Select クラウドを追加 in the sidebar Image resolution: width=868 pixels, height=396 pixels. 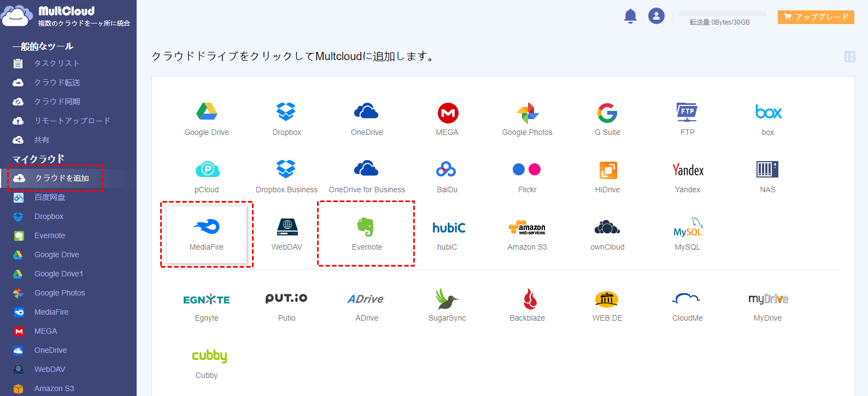click(68, 178)
